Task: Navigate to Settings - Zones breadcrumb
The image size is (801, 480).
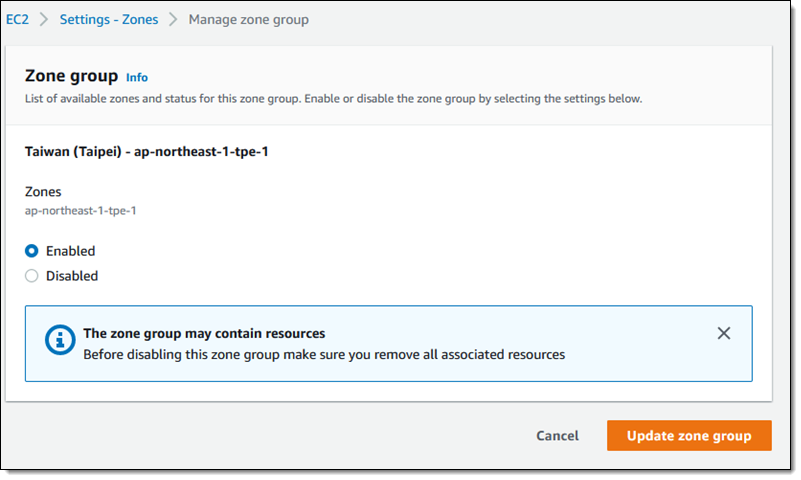Action: (x=109, y=19)
